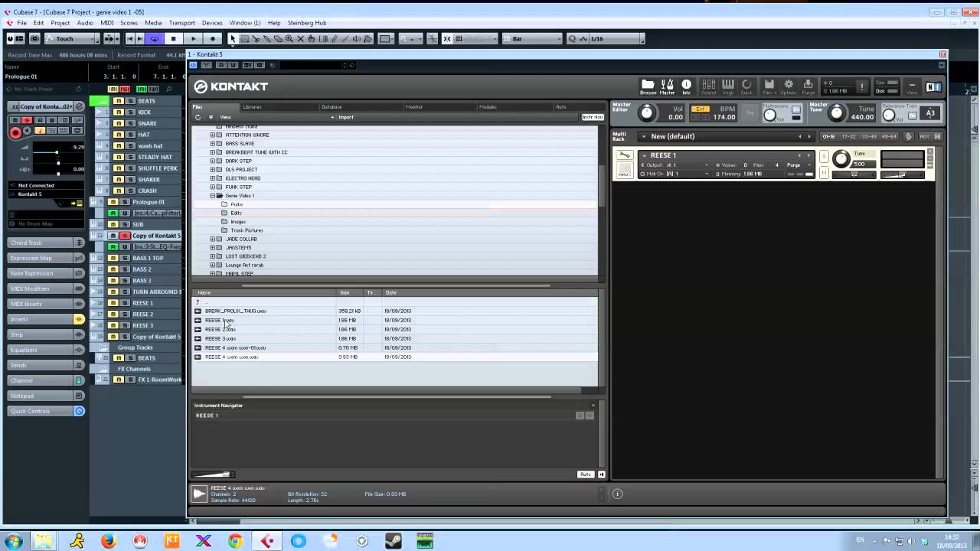The image size is (980, 551).
Task: Expand the DARK STEP folder
Action: [213, 161]
